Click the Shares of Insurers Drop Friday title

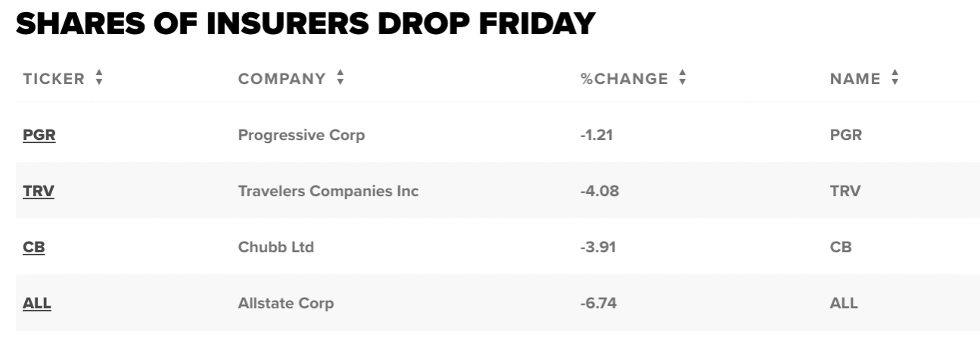coord(305,24)
